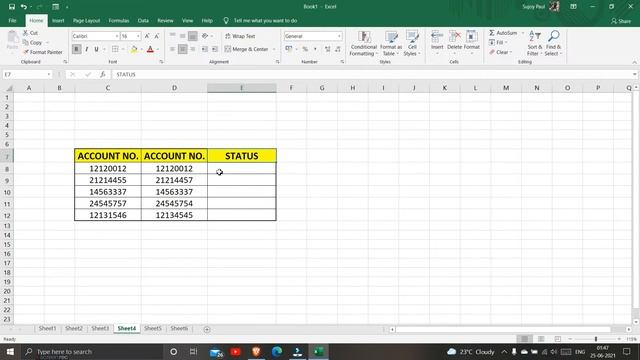The image size is (640, 360).
Task: Adjust the zoom slider in status bar
Action: 596,339
